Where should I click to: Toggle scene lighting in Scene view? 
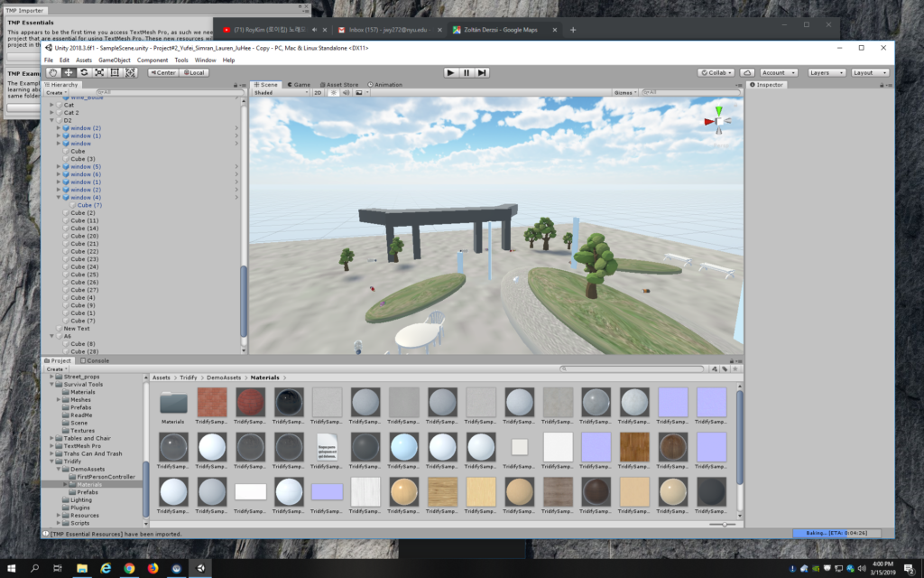(x=334, y=93)
